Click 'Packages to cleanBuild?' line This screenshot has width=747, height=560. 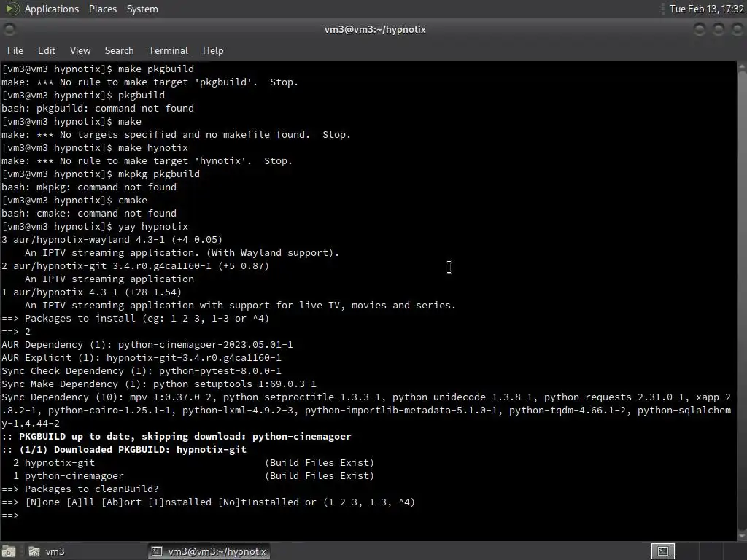coord(80,489)
